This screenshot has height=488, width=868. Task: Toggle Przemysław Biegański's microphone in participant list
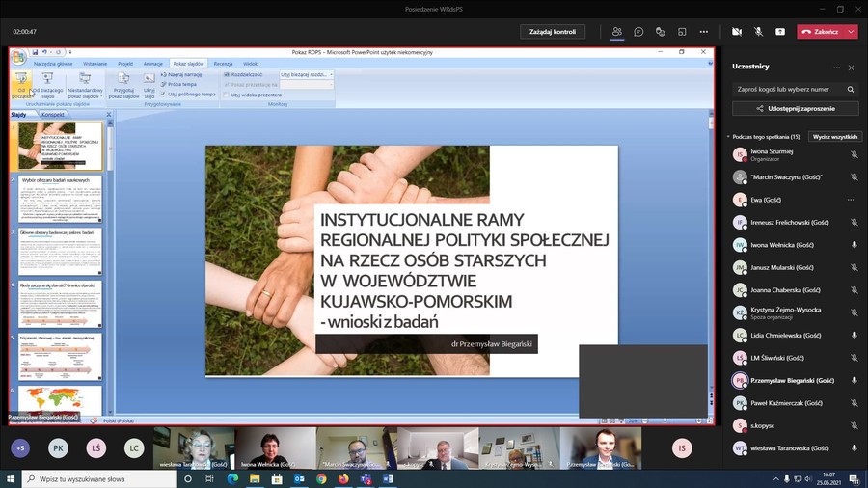pos(854,380)
